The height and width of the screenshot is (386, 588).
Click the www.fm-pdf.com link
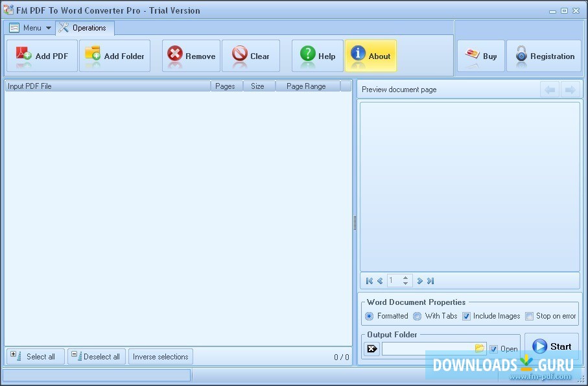click(x=540, y=376)
